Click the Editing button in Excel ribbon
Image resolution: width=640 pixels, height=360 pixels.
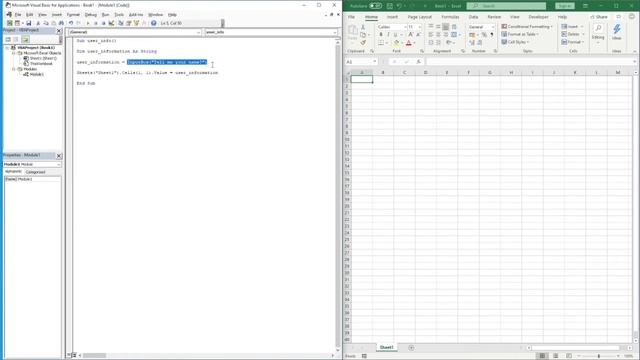(x=598, y=33)
